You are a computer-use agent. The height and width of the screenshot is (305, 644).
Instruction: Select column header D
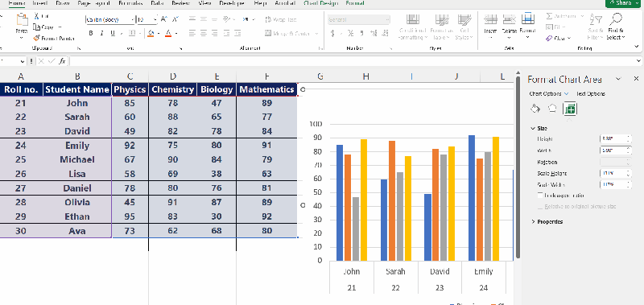click(173, 76)
